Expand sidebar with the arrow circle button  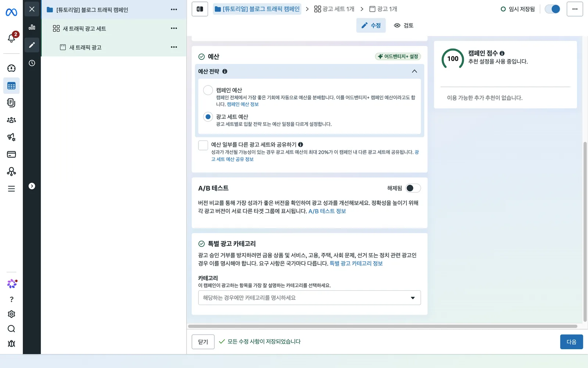pyautogui.click(x=32, y=186)
